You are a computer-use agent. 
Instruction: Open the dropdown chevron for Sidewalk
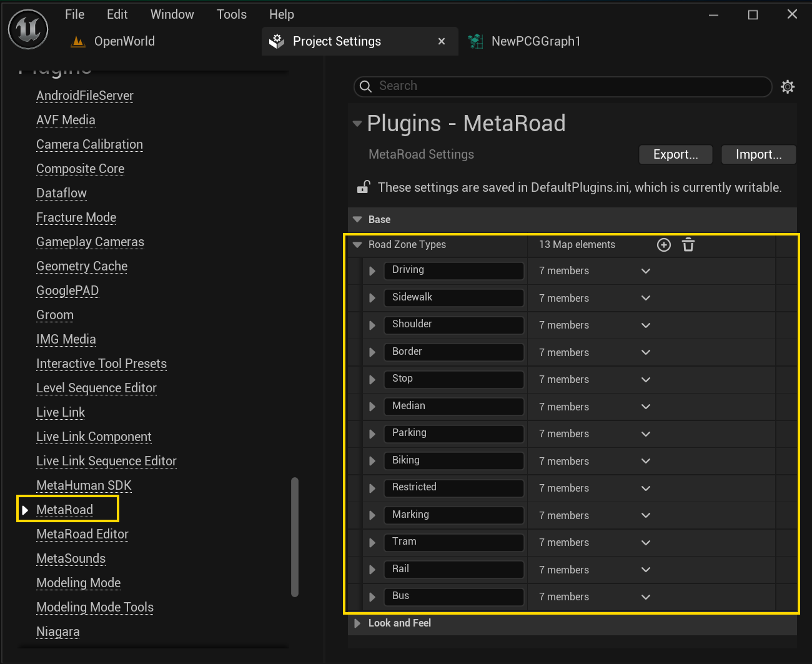(646, 298)
